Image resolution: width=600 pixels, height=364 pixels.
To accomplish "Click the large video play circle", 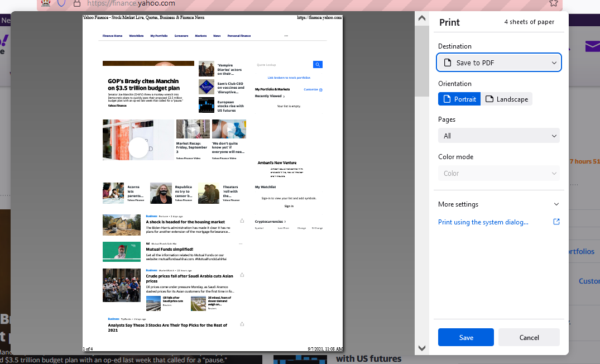I will click(138, 148).
